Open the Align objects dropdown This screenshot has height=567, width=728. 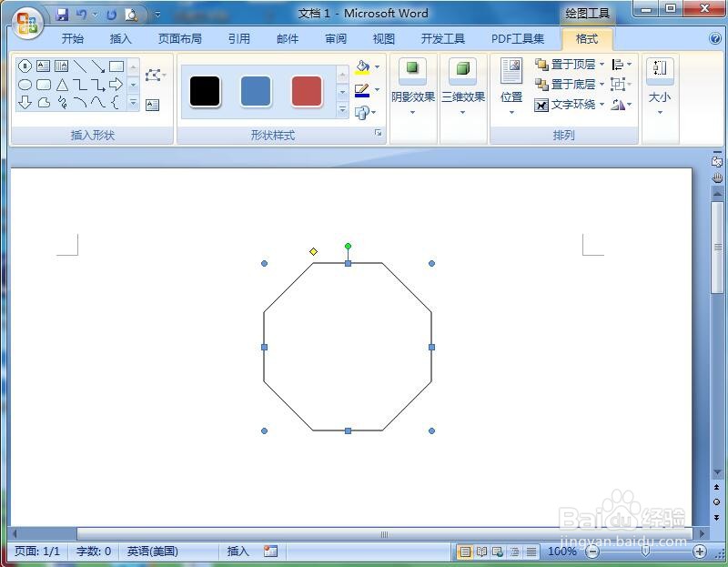point(622,64)
